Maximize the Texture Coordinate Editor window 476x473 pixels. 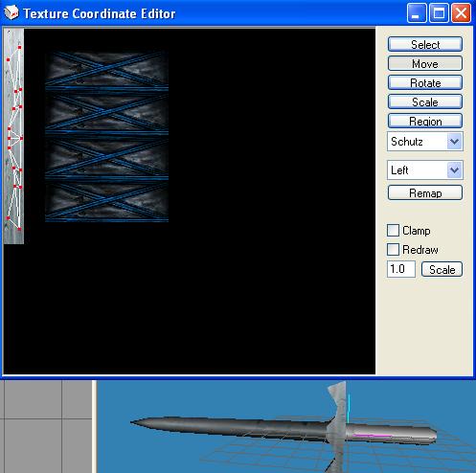coord(439,13)
